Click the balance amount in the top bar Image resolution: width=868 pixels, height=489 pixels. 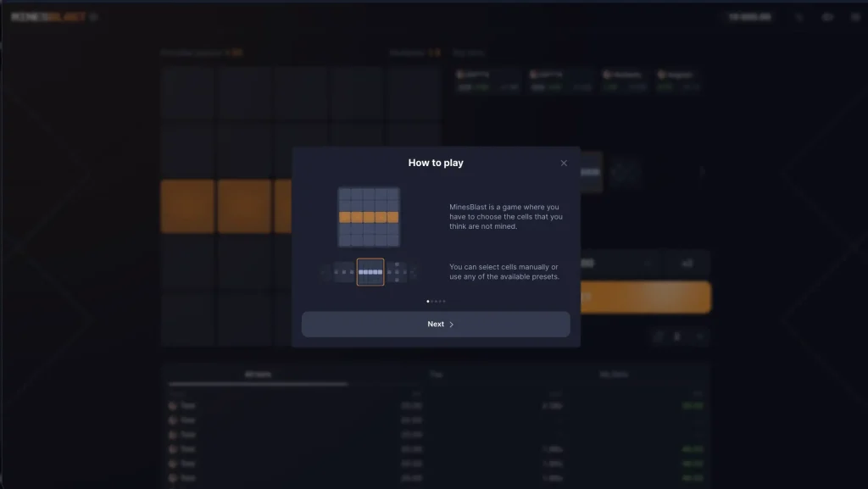[x=750, y=17]
